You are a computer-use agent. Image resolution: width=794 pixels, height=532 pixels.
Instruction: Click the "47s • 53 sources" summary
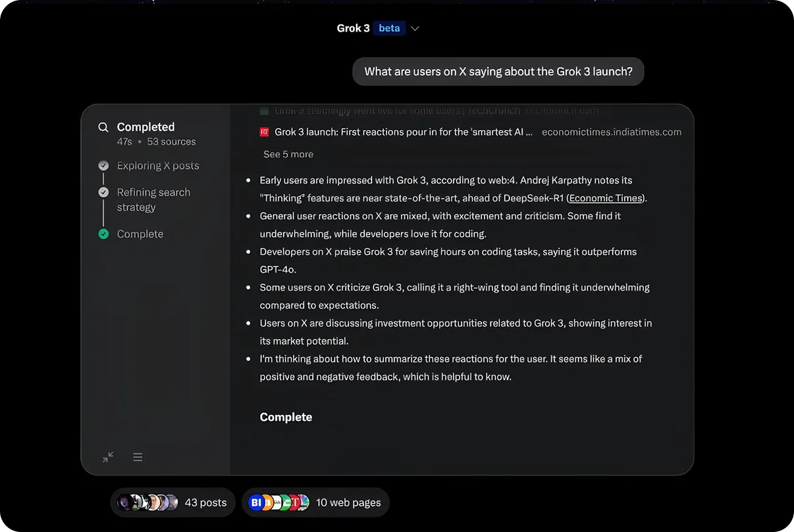(156, 142)
